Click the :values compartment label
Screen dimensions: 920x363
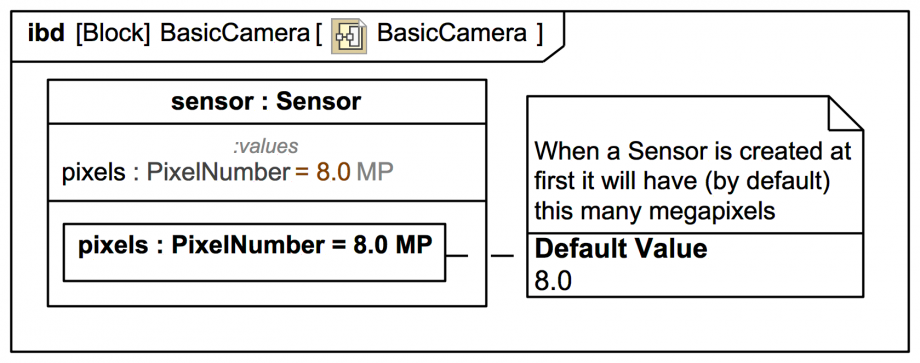266,146
